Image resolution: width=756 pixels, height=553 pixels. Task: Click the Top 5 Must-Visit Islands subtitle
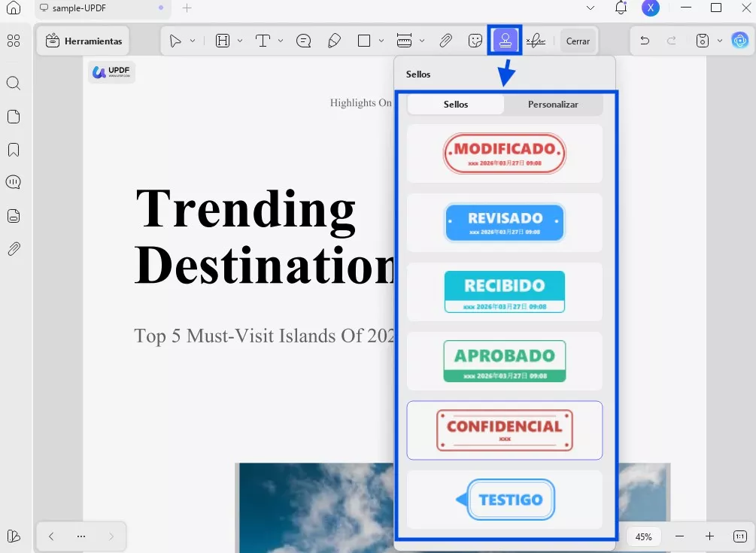(264, 336)
